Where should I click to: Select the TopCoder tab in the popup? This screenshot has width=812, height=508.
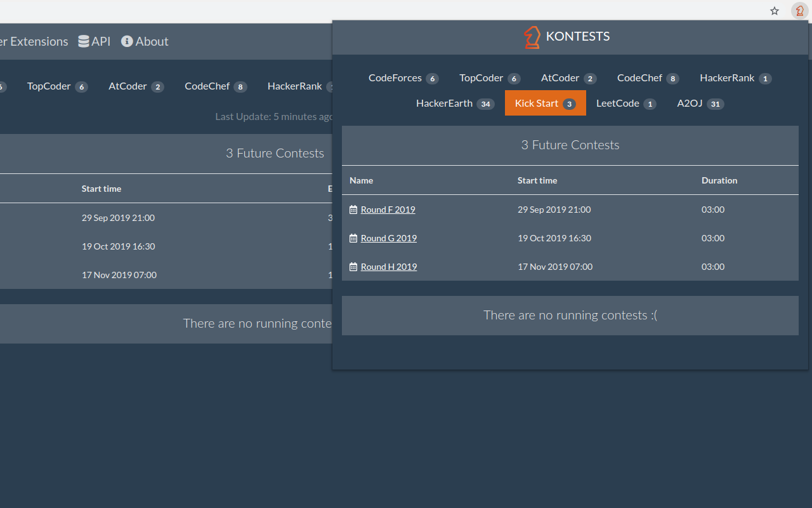(490, 78)
